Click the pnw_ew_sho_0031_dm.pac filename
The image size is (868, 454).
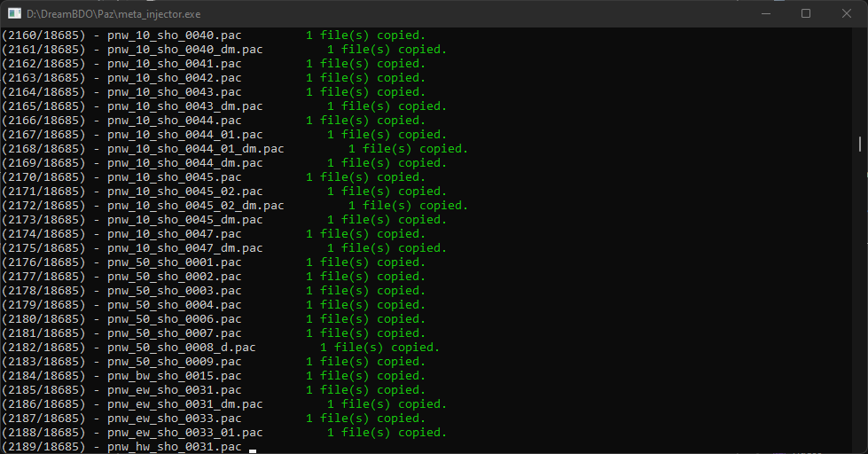[x=184, y=404]
